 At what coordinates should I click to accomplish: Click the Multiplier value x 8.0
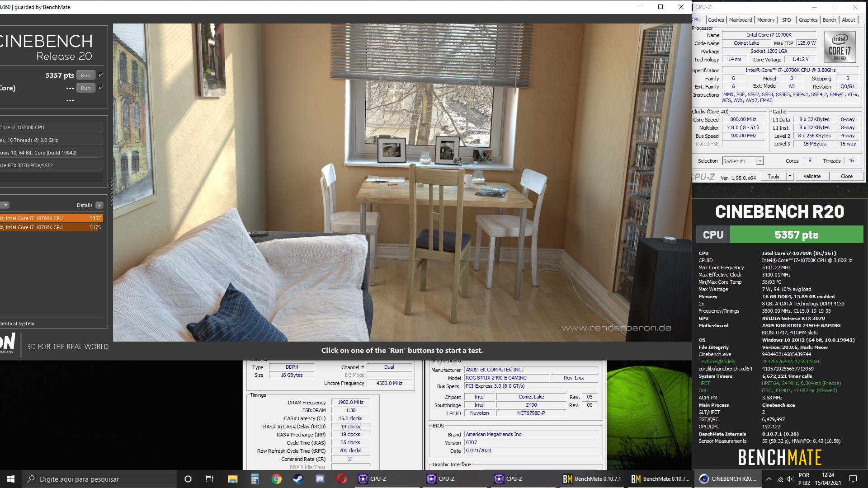pos(743,127)
